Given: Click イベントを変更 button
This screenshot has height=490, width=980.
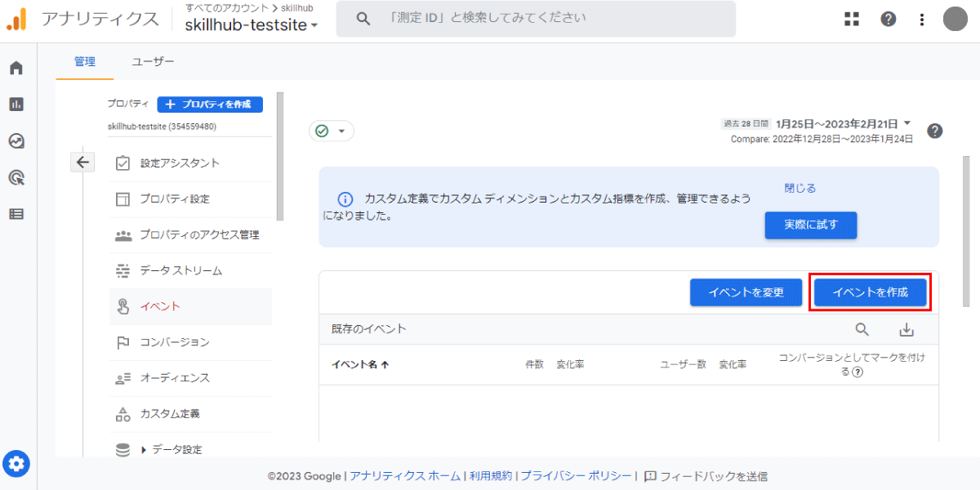Looking at the screenshot, I should pos(746,292).
